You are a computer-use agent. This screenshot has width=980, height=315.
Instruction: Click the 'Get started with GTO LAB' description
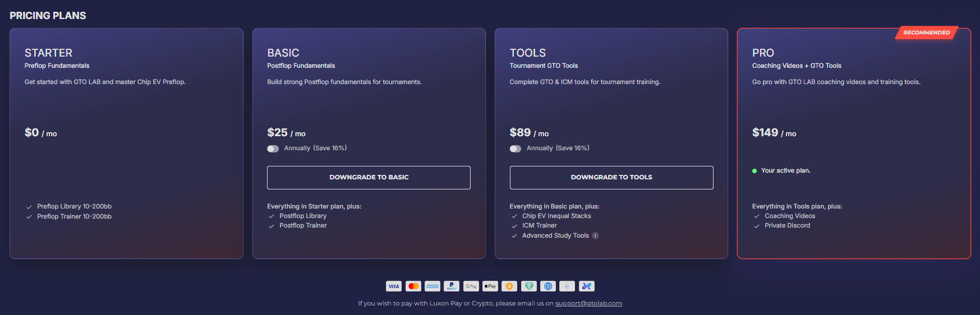[x=105, y=82]
